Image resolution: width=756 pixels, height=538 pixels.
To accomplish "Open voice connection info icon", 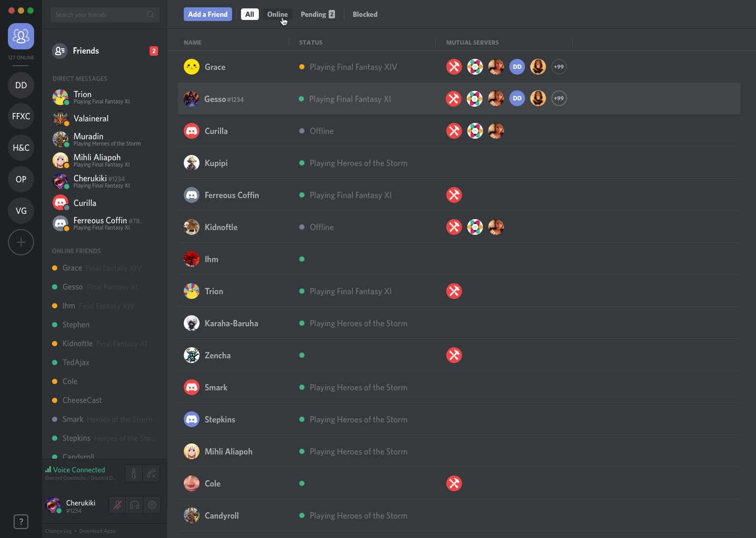I will point(134,473).
